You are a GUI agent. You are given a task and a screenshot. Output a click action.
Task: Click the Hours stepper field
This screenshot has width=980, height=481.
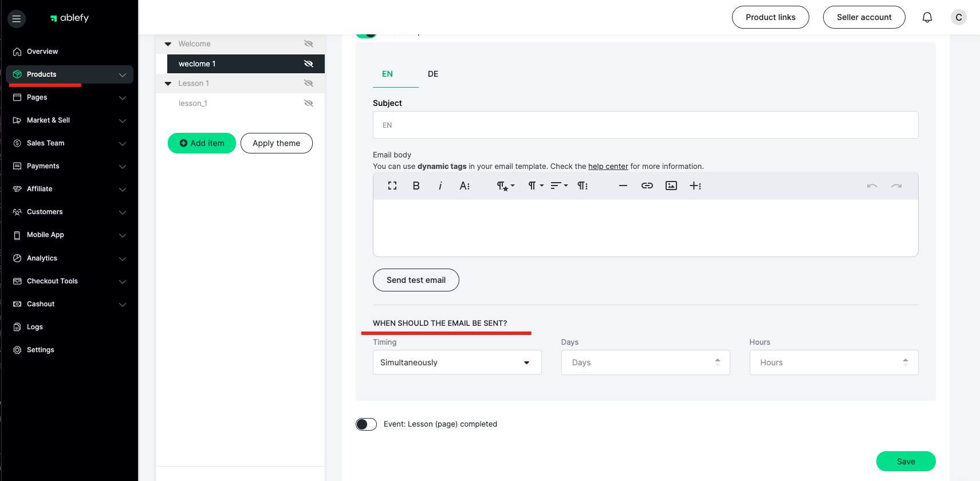834,362
